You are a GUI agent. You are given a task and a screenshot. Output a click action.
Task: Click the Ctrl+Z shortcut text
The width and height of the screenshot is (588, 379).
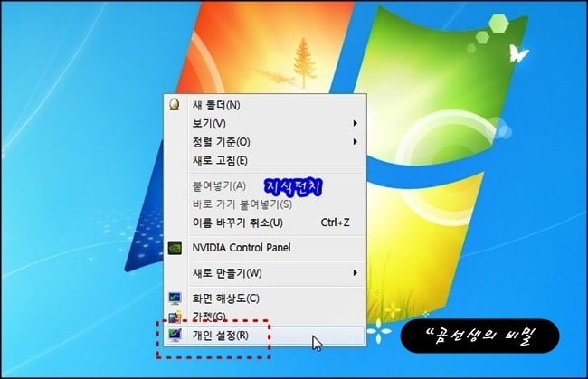(335, 223)
